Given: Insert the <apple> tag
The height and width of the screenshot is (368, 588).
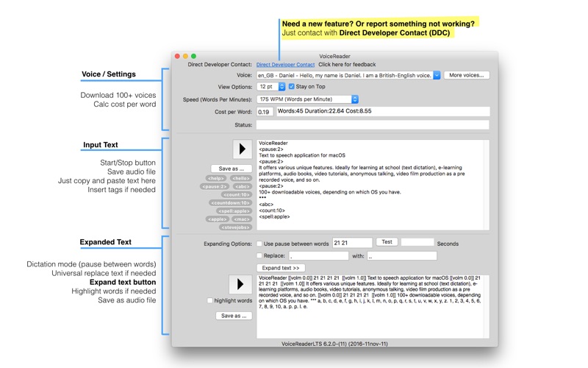Looking at the screenshot, I should point(218,219).
